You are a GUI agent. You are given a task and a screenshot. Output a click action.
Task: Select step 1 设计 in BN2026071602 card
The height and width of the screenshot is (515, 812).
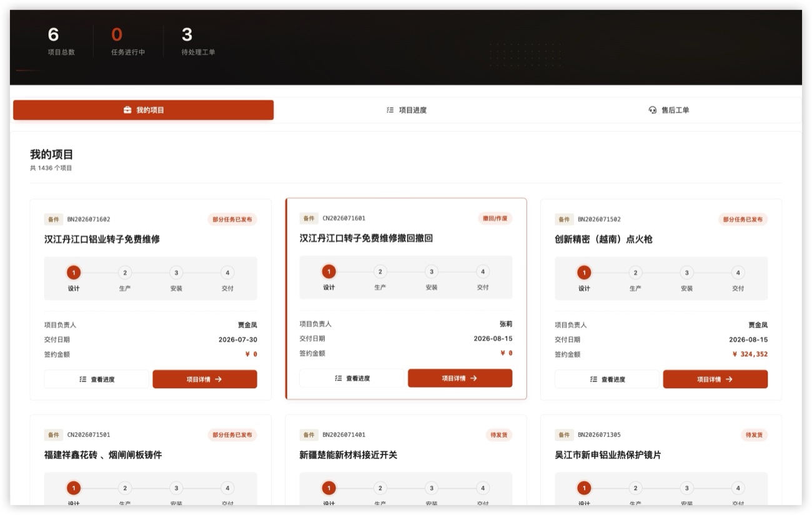click(x=74, y=272)
